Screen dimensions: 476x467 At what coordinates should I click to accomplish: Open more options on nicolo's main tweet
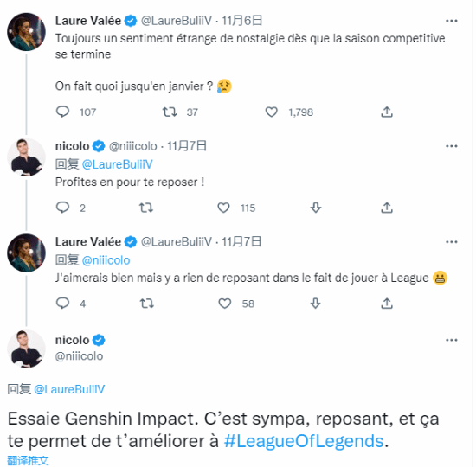(x=452, y=340)
